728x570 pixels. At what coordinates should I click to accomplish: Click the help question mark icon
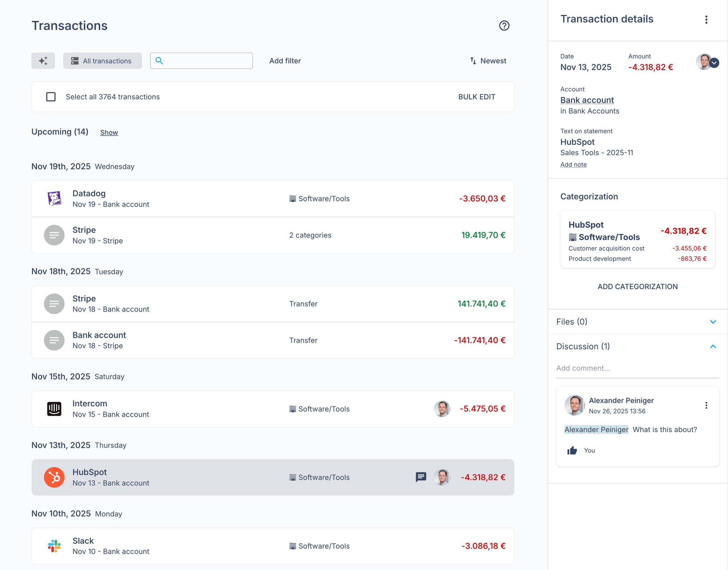(504, 26)
